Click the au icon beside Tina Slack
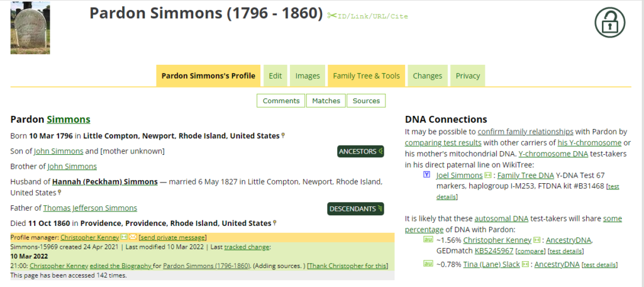Screen dimensions: 644x287 click(x=427, y=264)
